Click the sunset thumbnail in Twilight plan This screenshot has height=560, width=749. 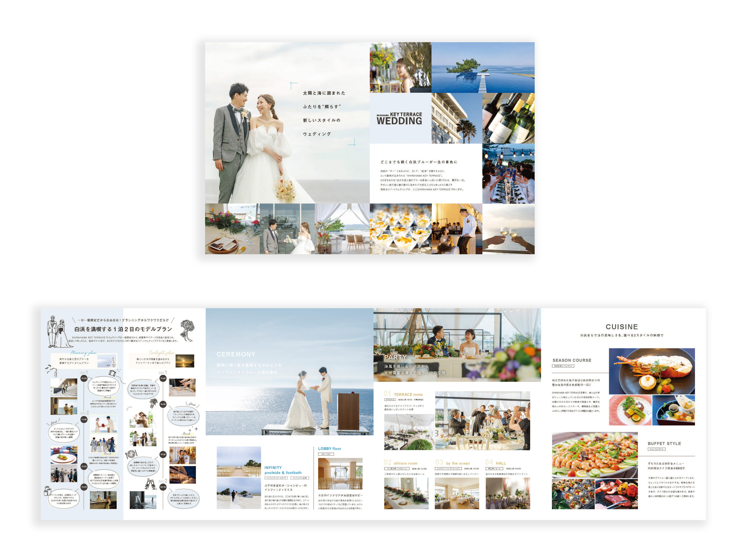click(185, 361)
